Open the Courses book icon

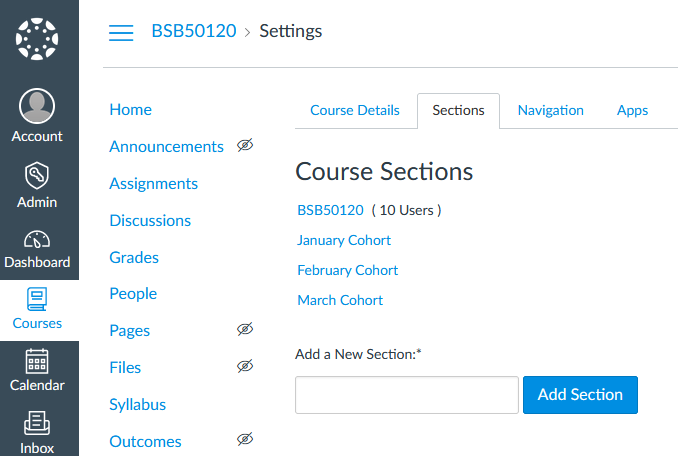pyautogui.click(x=37, y=299)
